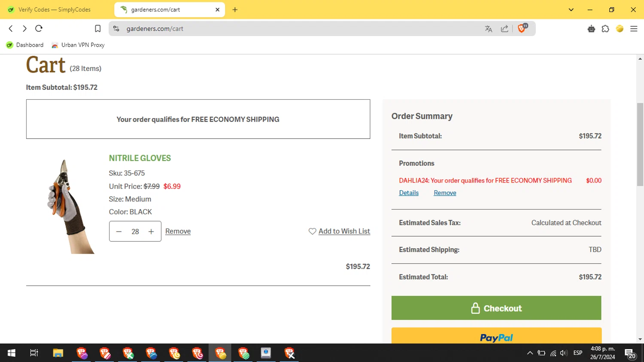The image size is (644, 362).
Task: Click the ESP language indicator
Action: pos(578,353)
